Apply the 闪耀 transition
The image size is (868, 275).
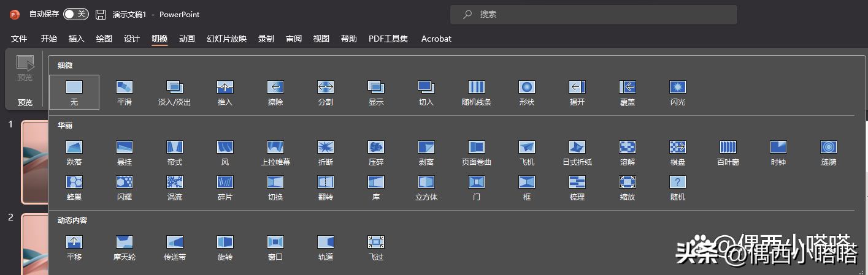[x=125, y=188]
